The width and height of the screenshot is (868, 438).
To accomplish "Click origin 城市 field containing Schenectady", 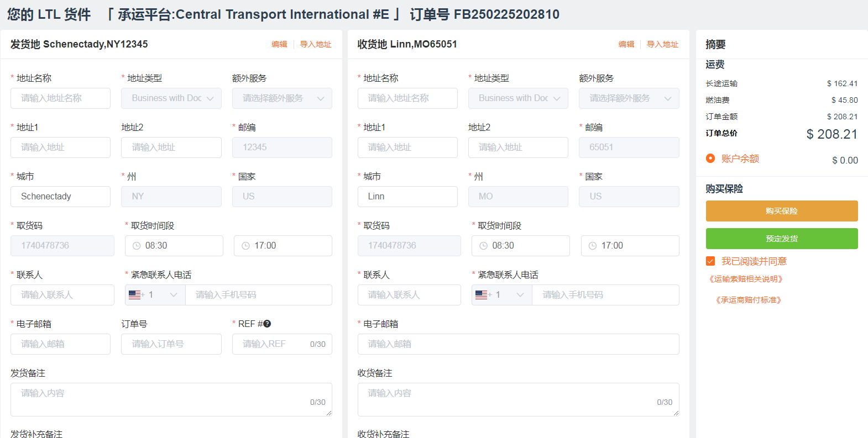I will click(x=60, y=197).
